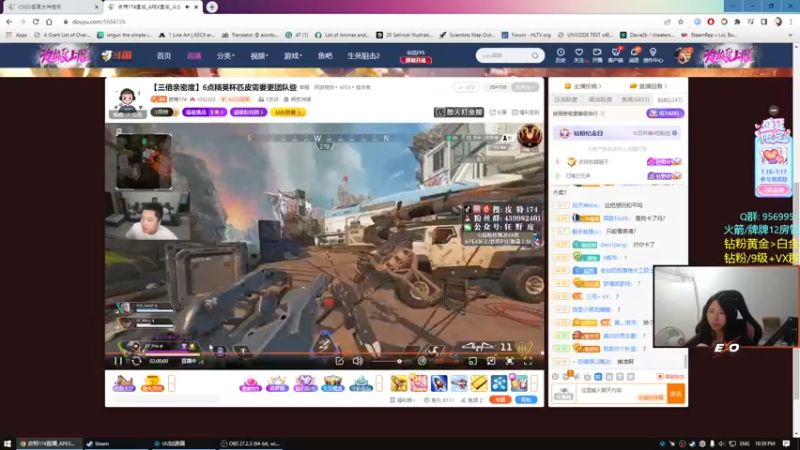Open 直播回看 replay link
Screen dimensions: 800x450
pyautogui.click(x=648, y=86)
